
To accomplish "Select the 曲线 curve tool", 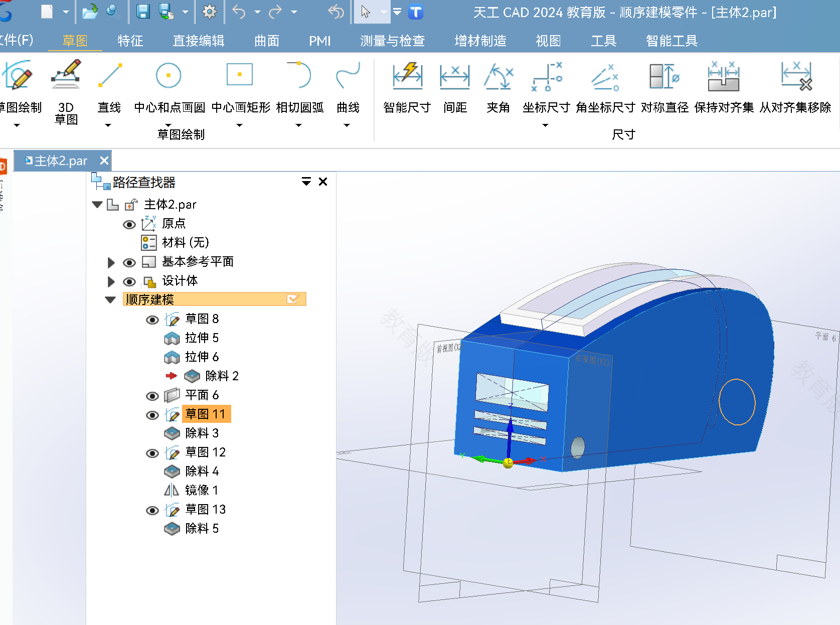I will tap(348, 86).
